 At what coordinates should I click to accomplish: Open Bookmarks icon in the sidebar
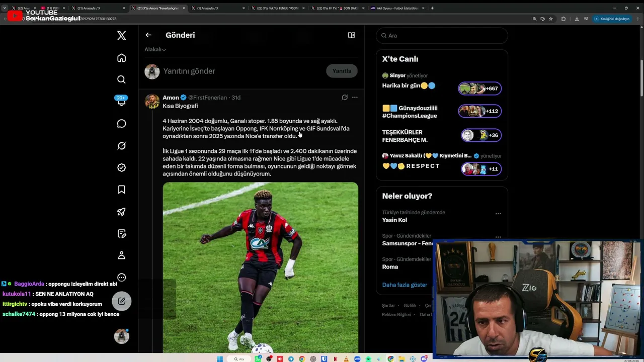122,190
